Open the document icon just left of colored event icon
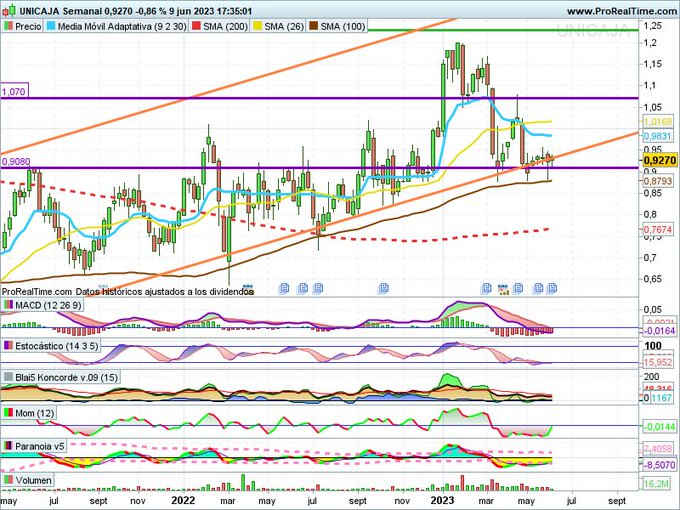This screenshot has height=510, width=680. click(x=487, y=288)
